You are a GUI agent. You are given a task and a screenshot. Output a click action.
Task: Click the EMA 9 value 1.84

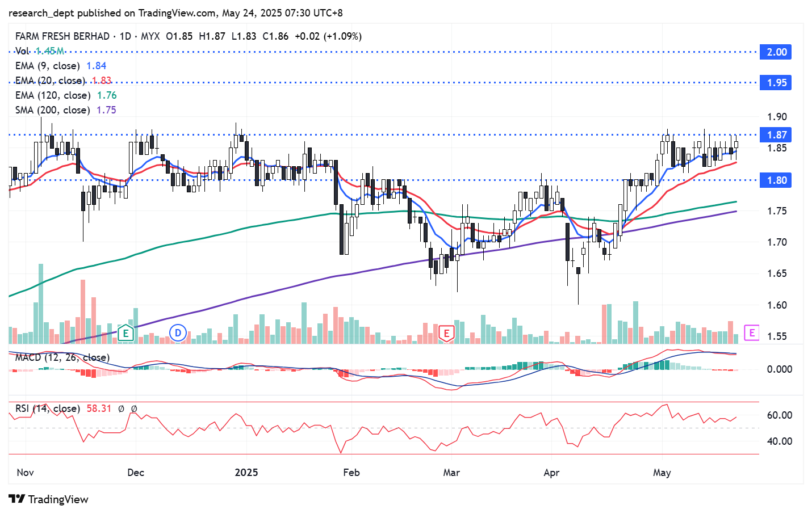pyautogui.click(x=96, y=66)
